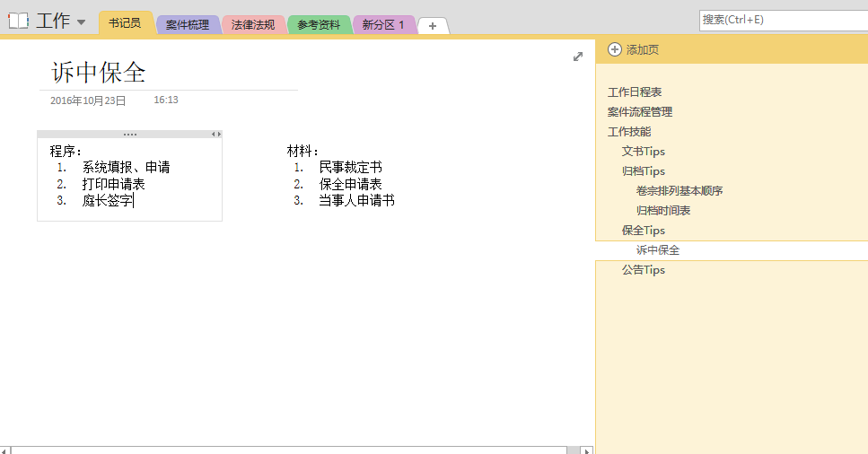The image size is (868, 454).
Task: Click the 程序: heading text
Action: [x=66, y=151]
